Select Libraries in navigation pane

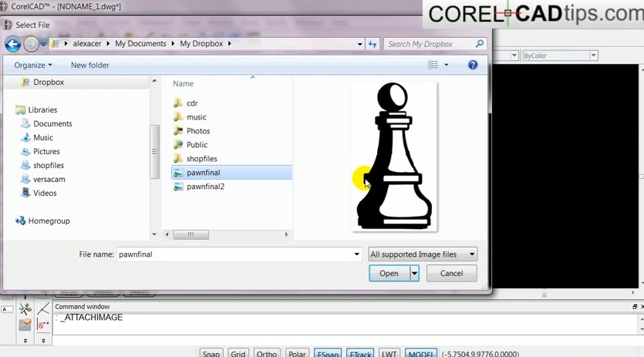[42, 109]
